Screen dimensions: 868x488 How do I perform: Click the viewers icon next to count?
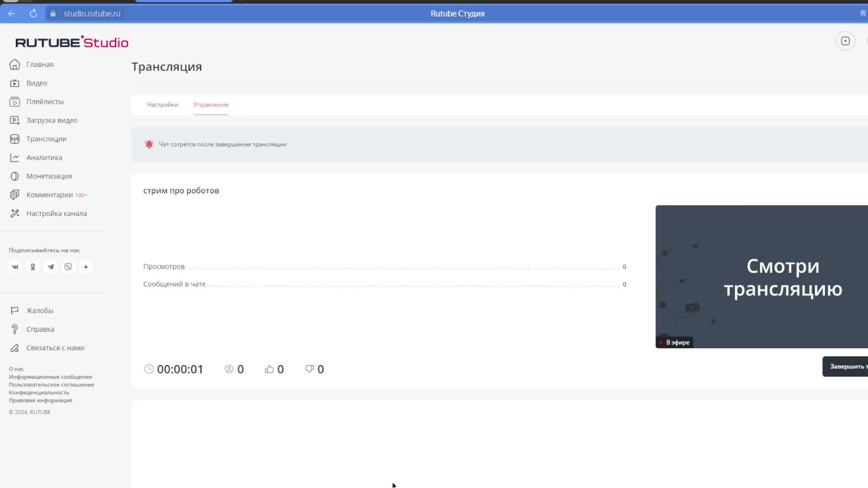click(229, 369)
